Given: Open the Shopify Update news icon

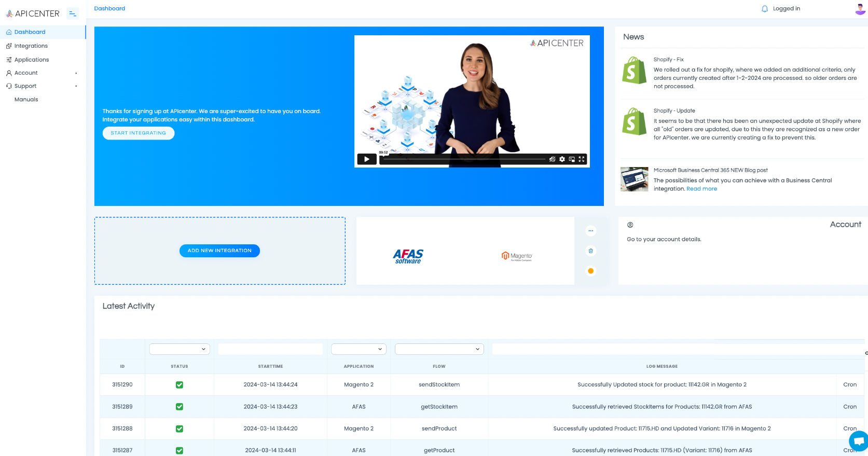Looking at the screenshot, I should coord(634,121).
